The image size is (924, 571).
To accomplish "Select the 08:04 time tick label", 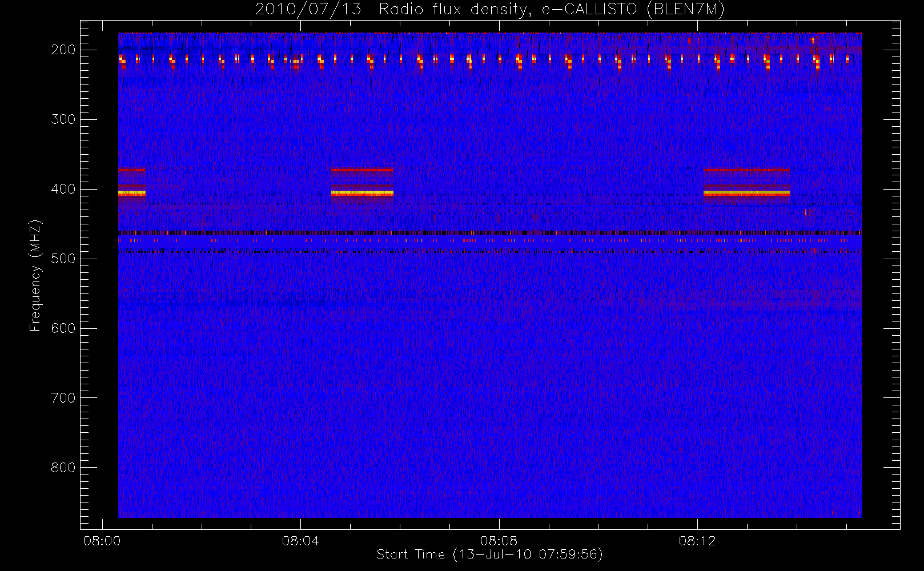I will (x=300, y=541).
